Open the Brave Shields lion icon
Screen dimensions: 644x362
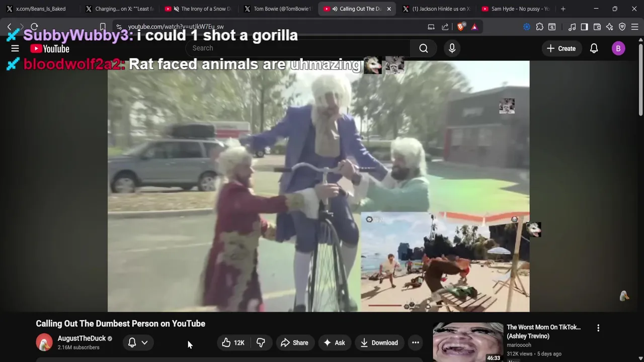pyautogui.click(x=460, y=27)
